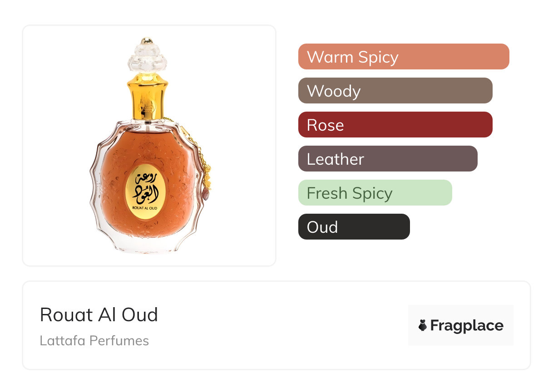Pick the Leather accord bar
This screenshot has height=392, width=553.
[x=387, y=159]
